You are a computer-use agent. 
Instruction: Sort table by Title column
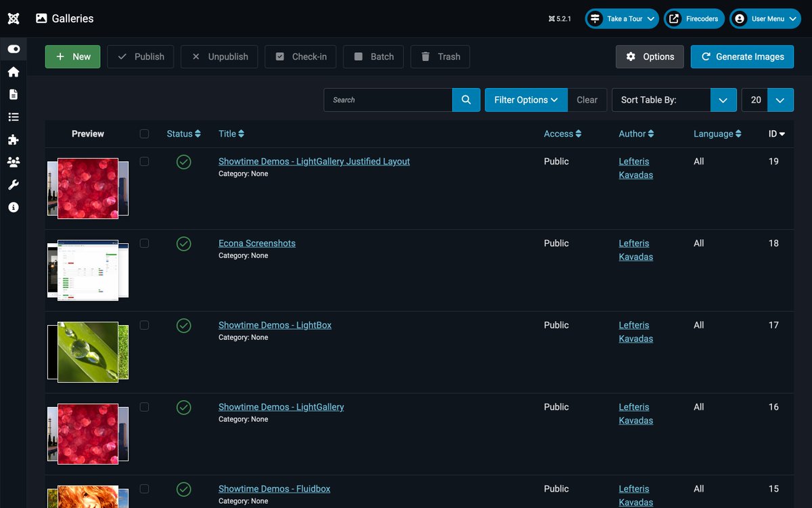pos(231,134)
